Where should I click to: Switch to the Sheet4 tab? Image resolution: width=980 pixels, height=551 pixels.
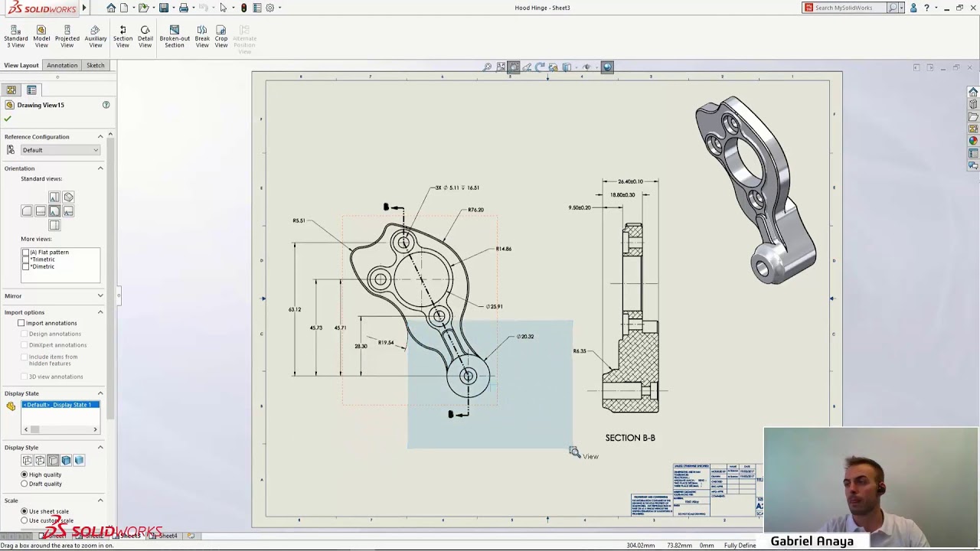(x=167, y=536)
